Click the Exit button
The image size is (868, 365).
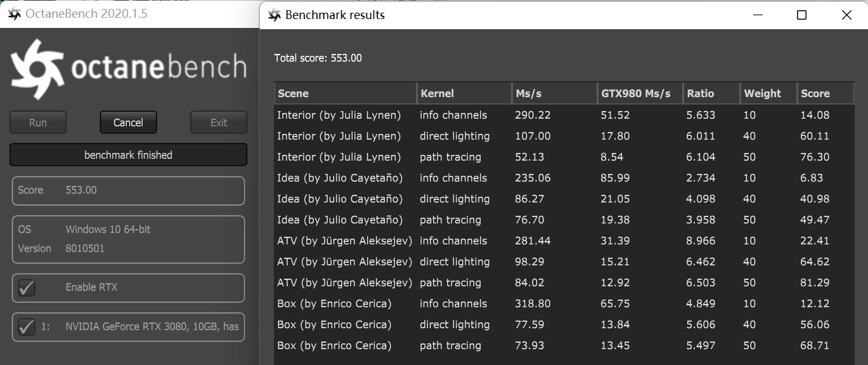tap(219, 123)
